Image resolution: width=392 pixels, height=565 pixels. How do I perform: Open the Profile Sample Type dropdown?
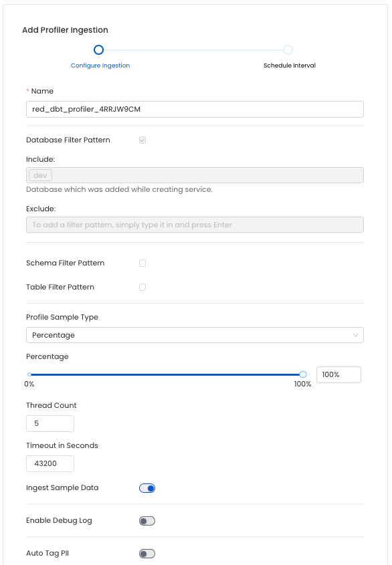point(195,335)
